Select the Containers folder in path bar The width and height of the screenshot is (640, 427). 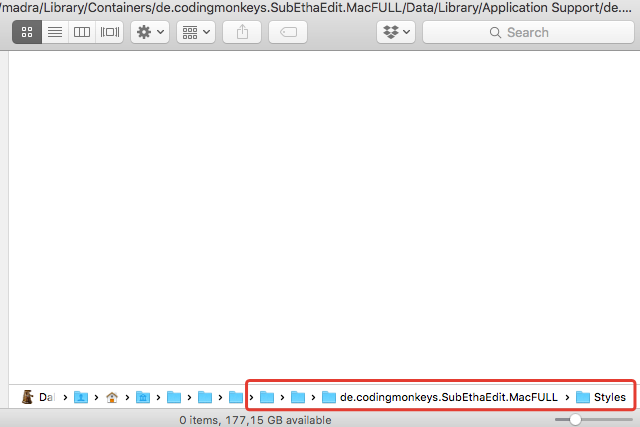click(x=174, y=397)
